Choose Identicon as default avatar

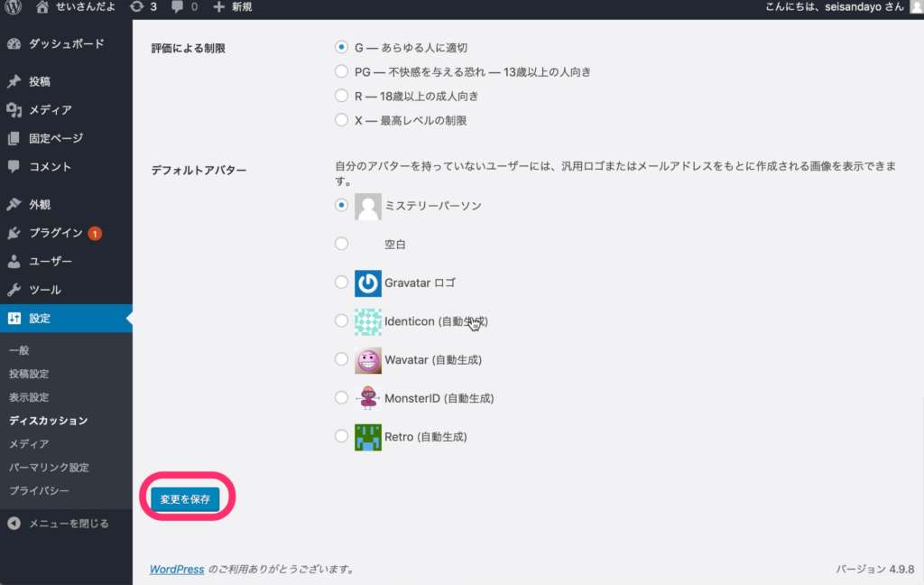pyautogui.click(x=341, y=320)
